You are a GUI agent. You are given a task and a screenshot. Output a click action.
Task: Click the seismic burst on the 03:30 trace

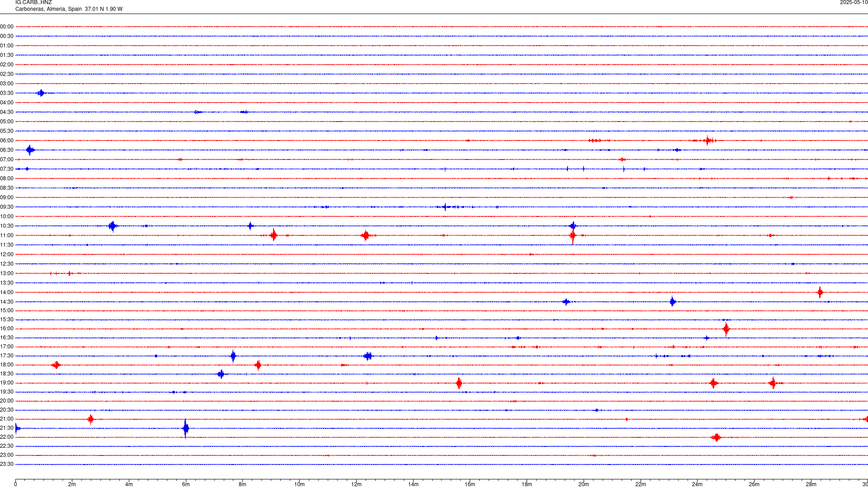coord(41,93)
